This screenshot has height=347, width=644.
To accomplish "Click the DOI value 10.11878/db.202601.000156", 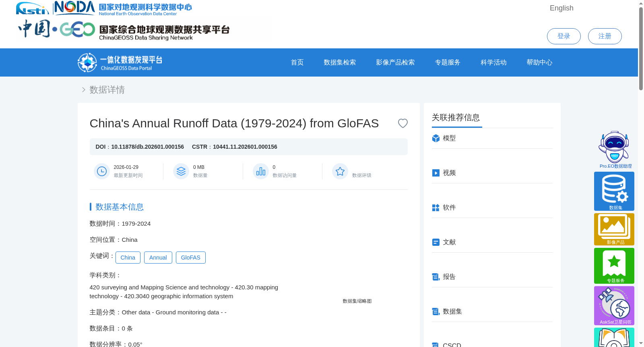I will tap(147, 147).
